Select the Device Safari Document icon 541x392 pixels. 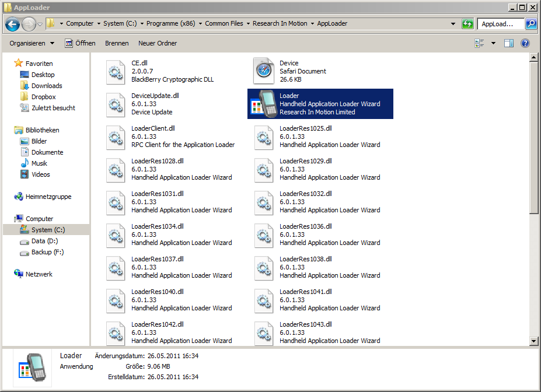pyautogui.click(x=264, y=71)
